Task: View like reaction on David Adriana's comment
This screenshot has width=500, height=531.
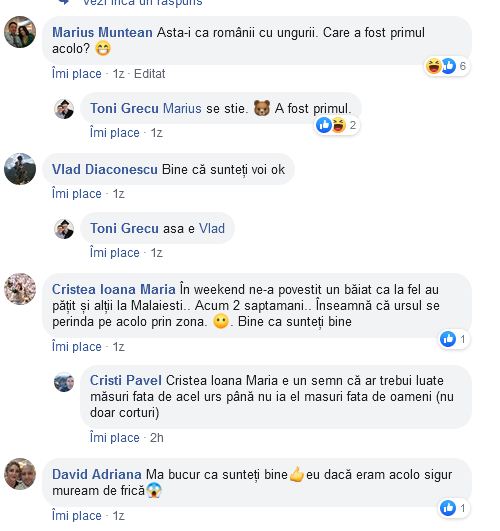Action: coord(453,508)
